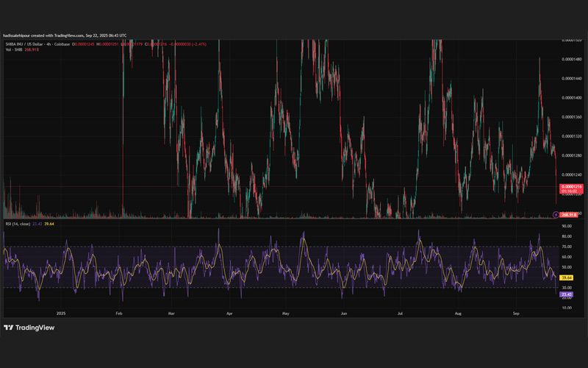Click the 50.00 RSI axis tick
The height and width of the screenshot is (368, 588).
pos(567,267)
